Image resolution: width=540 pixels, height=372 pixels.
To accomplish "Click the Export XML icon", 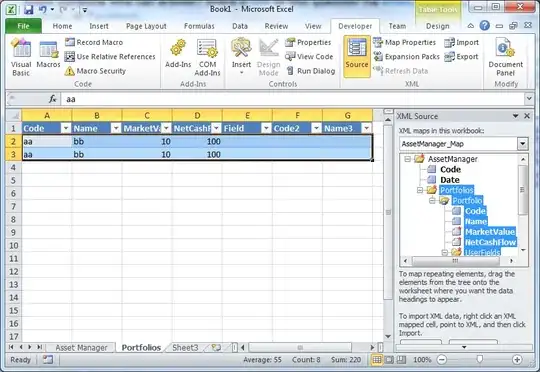I will (x=449, y=56).
